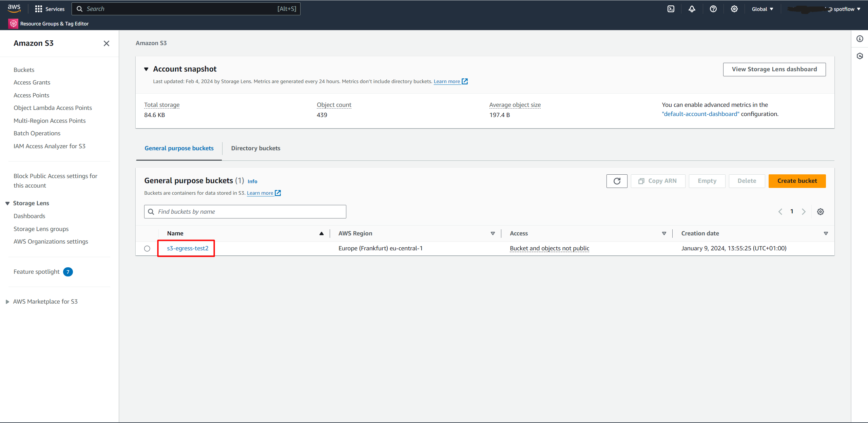The image size is (868, 423).
Task: Open the Global region dropdown
Action: (x=762, y=9)
